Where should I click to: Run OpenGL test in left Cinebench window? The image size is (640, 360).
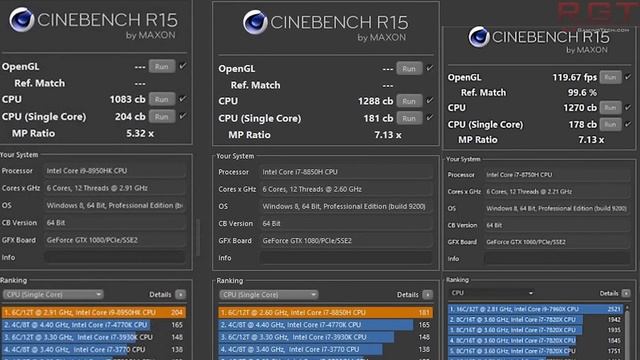tap(162, 67)
